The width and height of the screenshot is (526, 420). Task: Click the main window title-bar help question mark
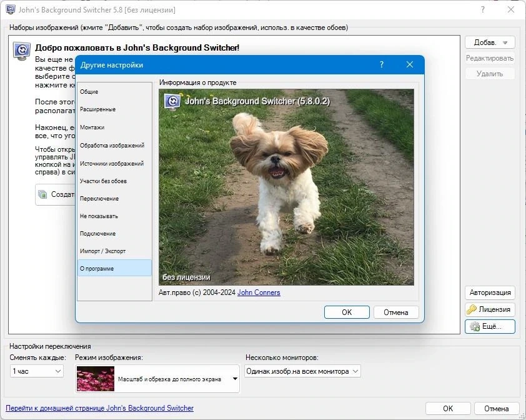pyautogui.click(x=483, y=9)
